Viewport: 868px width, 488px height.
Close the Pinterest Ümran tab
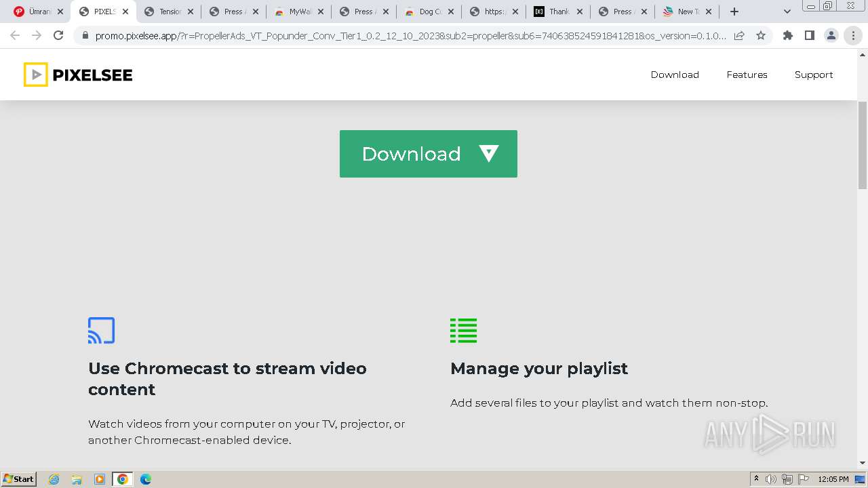click(60, 12)
